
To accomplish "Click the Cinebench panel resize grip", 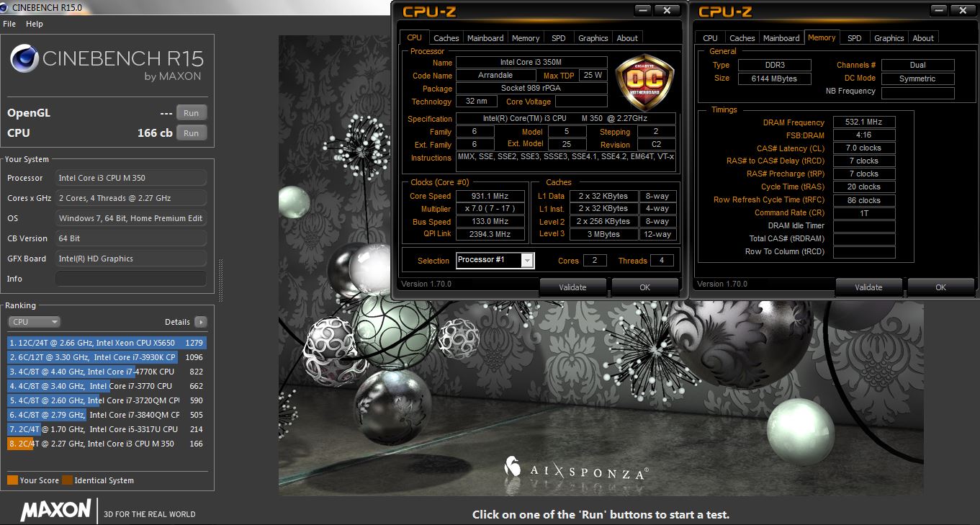I will 221,282.
